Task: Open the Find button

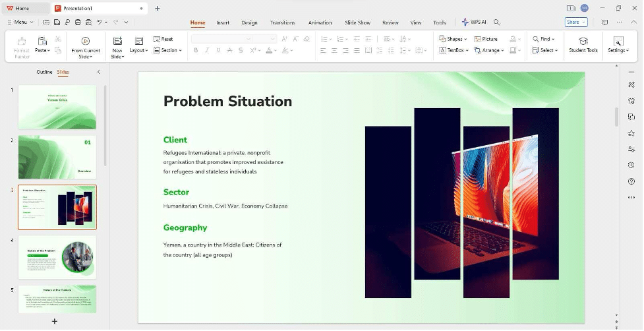Action: click(x=543, y=39)
